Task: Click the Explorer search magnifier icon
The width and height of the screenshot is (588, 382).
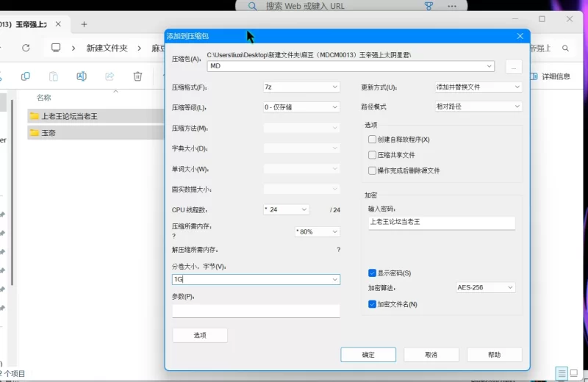Action: (565, 48)
